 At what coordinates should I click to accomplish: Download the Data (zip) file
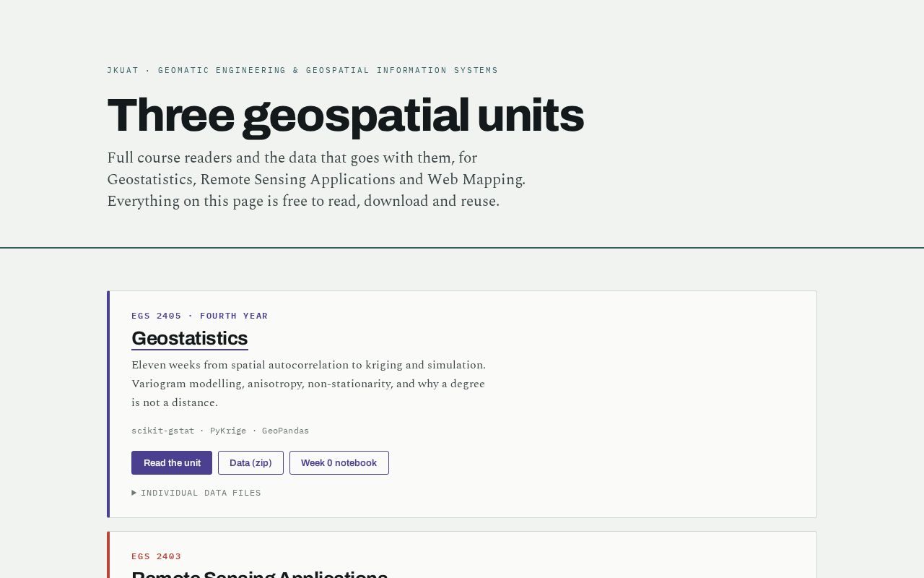pos(250,463)
